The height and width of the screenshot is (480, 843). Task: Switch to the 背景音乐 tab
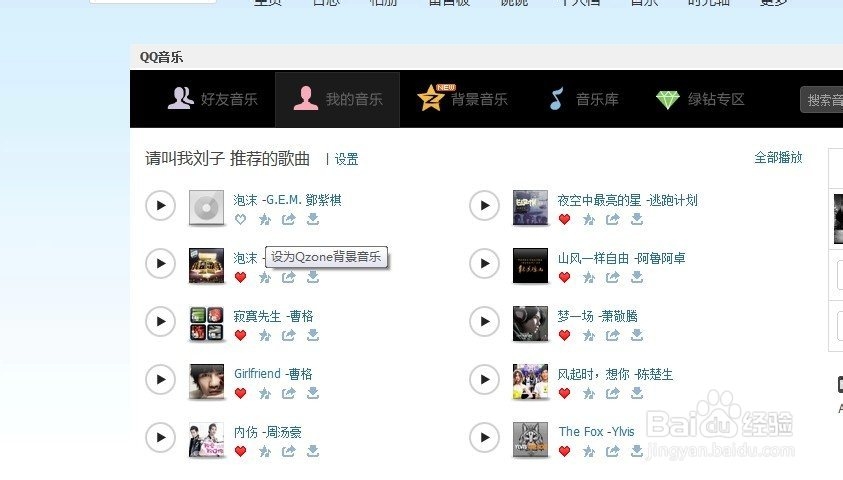(x=462, y=99)
